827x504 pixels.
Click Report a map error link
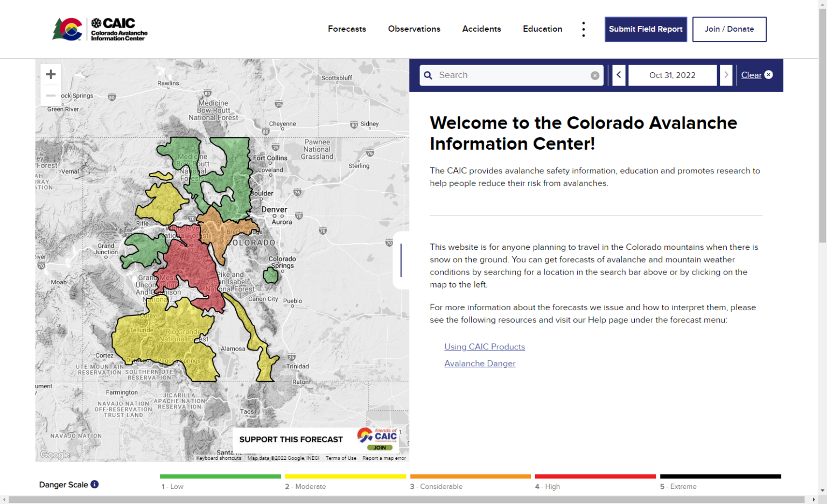point(384,458)
